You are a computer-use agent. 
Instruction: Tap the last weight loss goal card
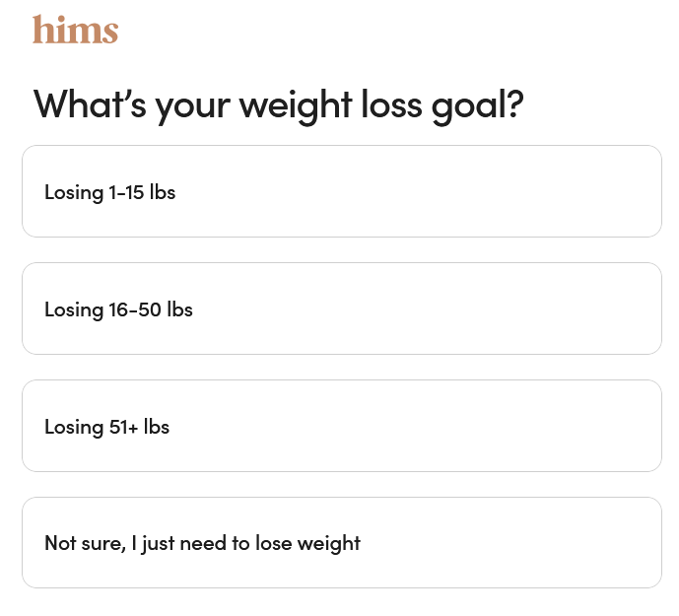tap(341, 542)
